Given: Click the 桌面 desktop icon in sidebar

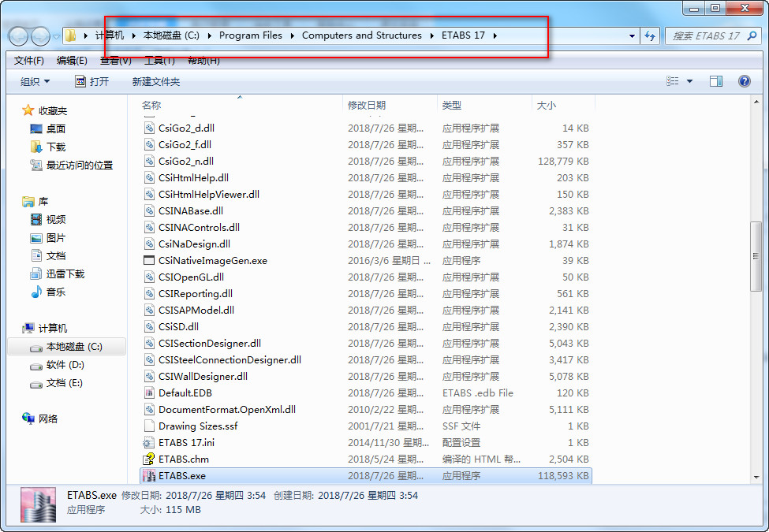Looking at the screenshot, I should click(36, 128).
